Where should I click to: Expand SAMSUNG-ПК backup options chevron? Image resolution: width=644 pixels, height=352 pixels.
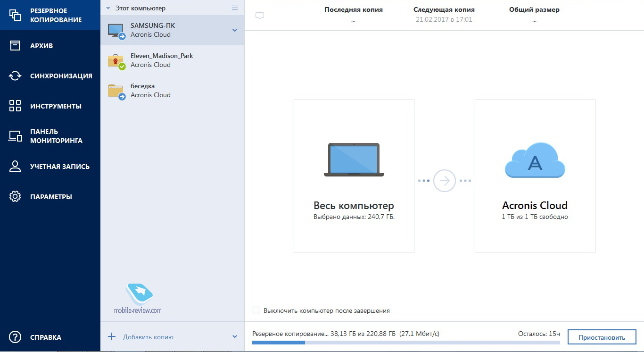(235, 30)
